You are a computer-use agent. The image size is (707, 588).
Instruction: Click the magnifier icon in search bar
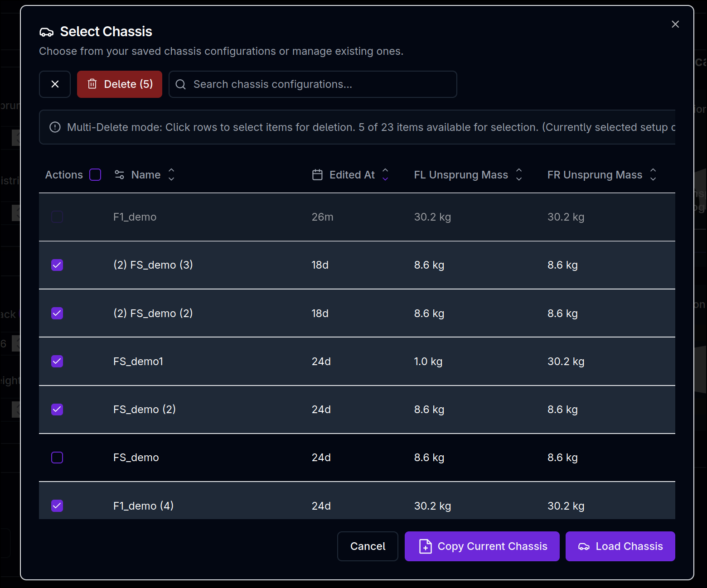click(x=181, y=84)
